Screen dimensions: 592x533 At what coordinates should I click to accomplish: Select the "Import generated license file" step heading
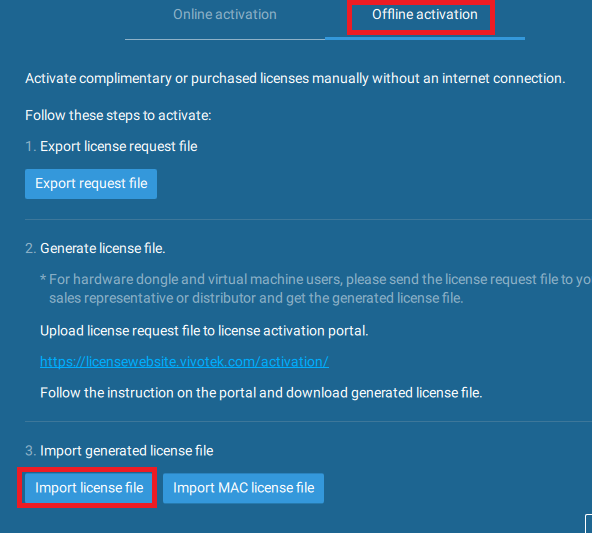tap(126, 451)
